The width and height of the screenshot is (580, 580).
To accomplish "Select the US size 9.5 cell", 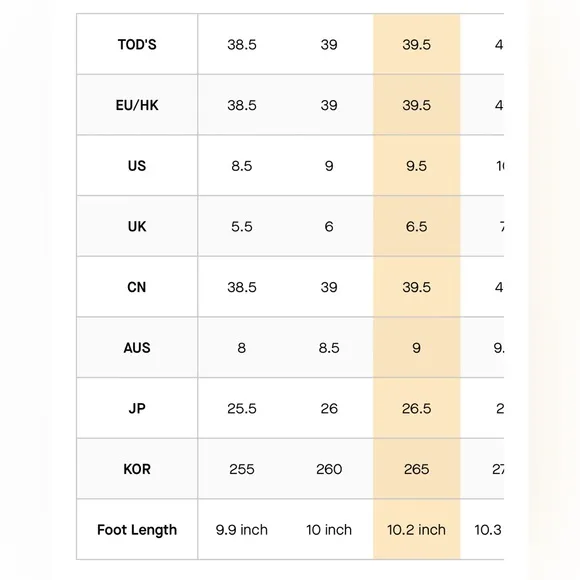I will click(x=417, y=166).
